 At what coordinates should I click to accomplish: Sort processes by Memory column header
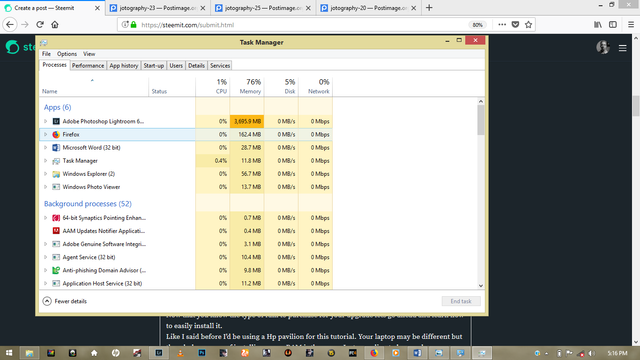pyautogui.click(x=247, y=86)
